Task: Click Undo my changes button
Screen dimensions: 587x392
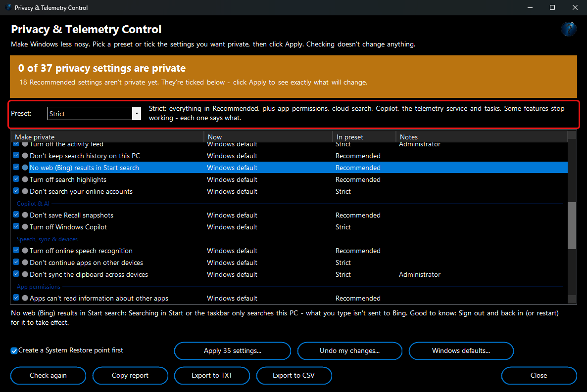Action: pos(349,351)
